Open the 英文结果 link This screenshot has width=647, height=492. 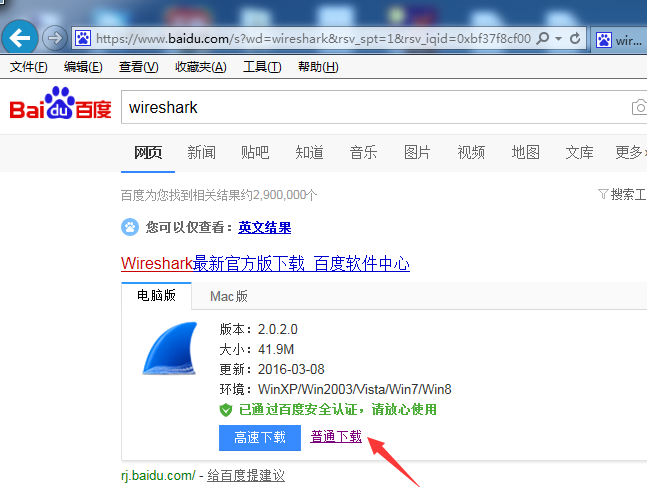264,227
